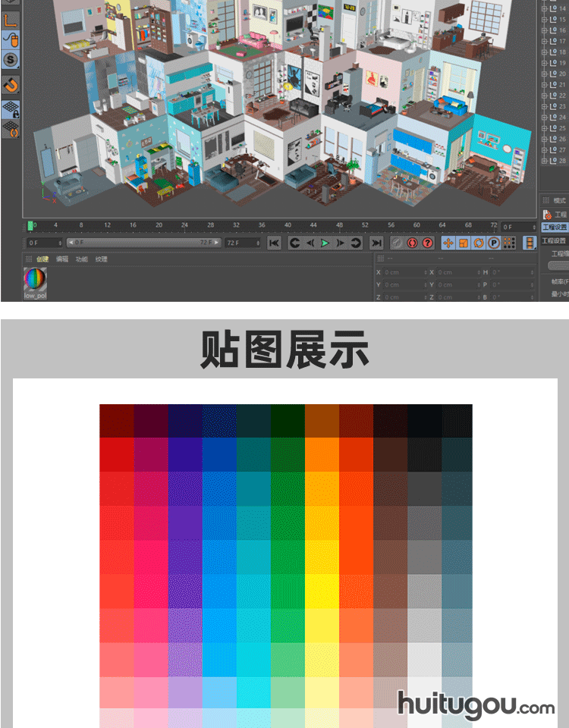Toggle autokeying red circle button
This screenshot has width=569, height=728.
413,243
